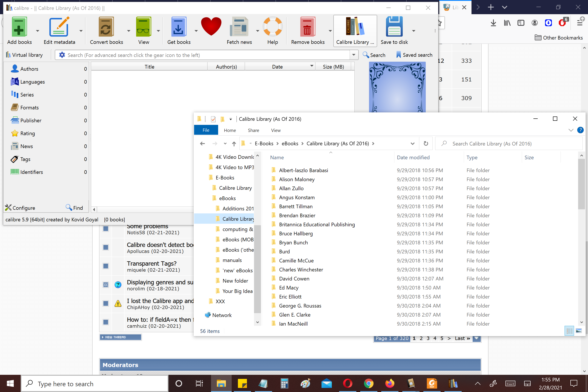Select checkbox for I lost the Calibre app
Viewport: 588px width, 392px height.
coord(106,303)
